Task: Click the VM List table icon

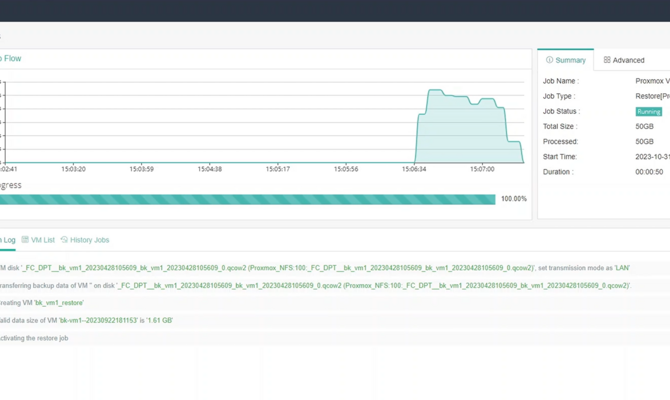Action: [x=25, y=240]
